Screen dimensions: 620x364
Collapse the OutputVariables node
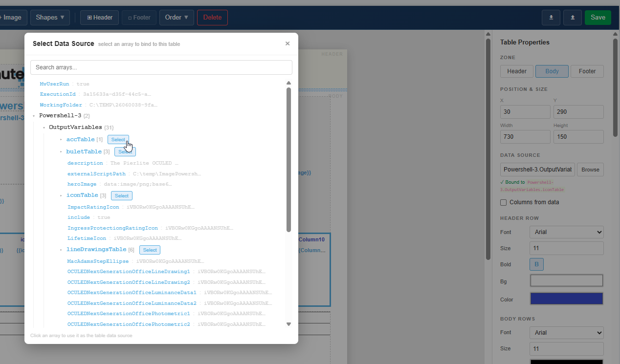(44, 128)
